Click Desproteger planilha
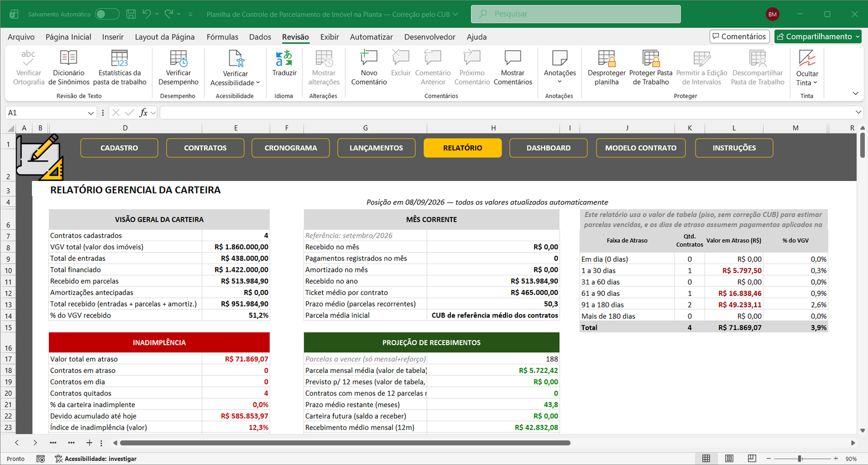 coord(607,67)
